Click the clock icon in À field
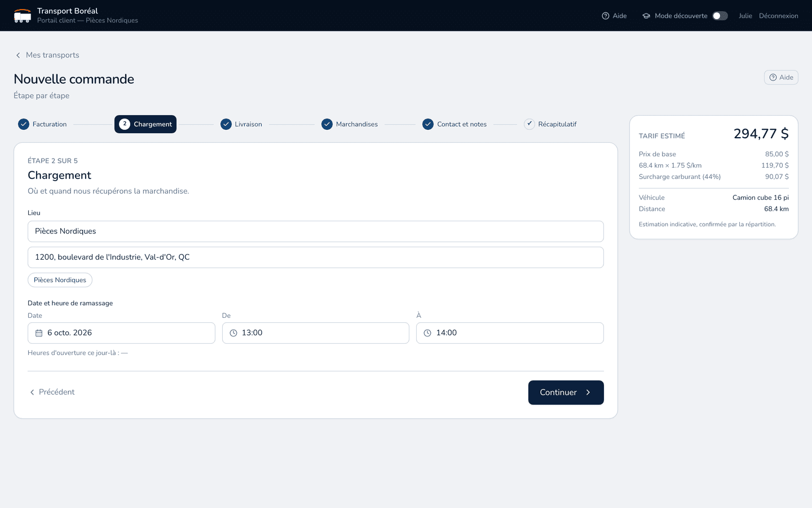This screenshot has height=508, width=812. pos(427,333)
